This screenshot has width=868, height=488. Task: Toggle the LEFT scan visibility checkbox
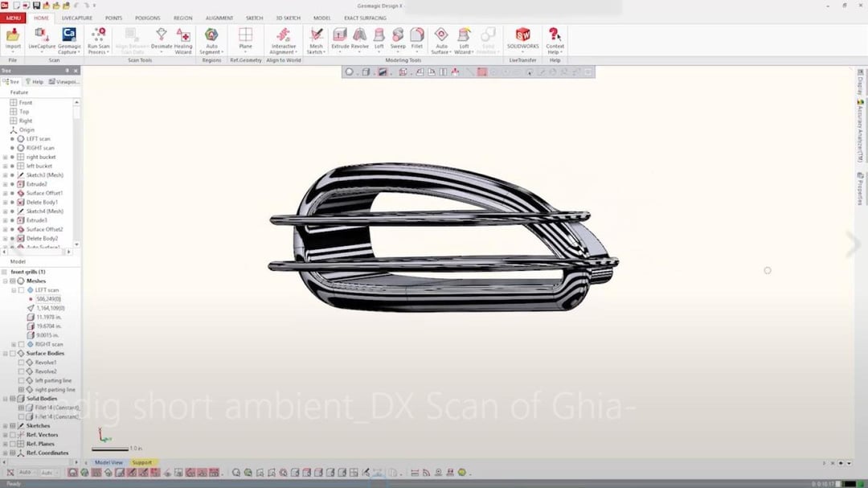click(x=22, y=290)
